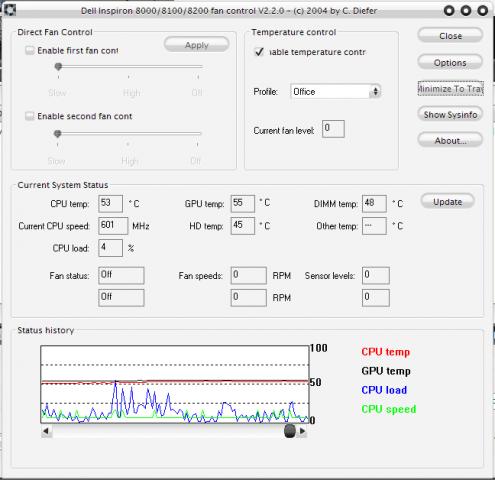Enable first fan control checkbox

(x=30, y=51)
